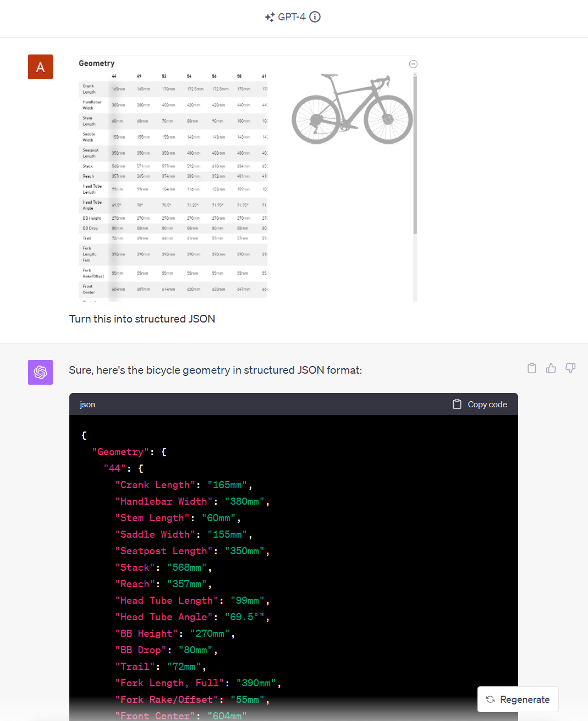Click the vertical scrollbar in the Geometry image
Image resolution: width=588 pixels, height=721 pixels.
415,154
